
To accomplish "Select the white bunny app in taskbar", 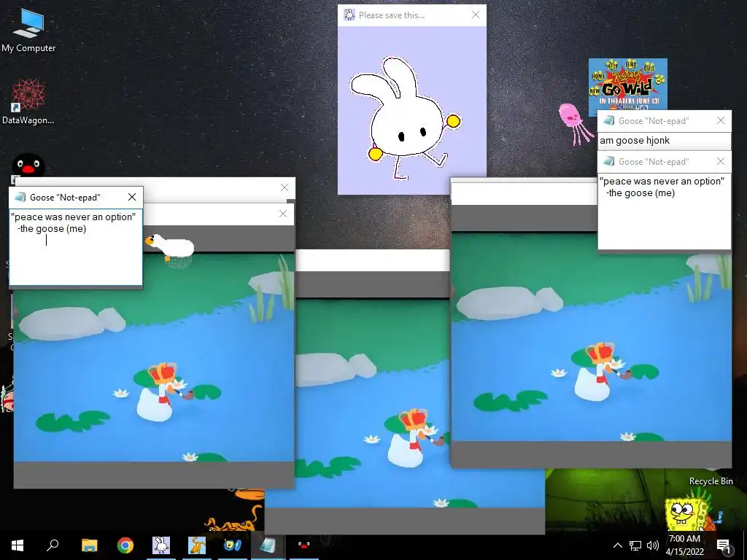I will tap(161, 545).
